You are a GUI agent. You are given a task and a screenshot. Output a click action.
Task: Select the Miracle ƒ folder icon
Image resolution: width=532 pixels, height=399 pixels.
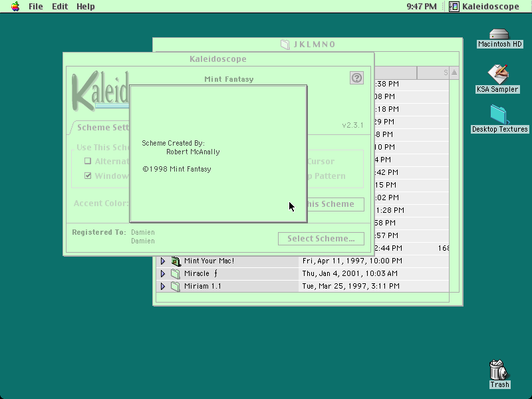[x=176, y=273]
